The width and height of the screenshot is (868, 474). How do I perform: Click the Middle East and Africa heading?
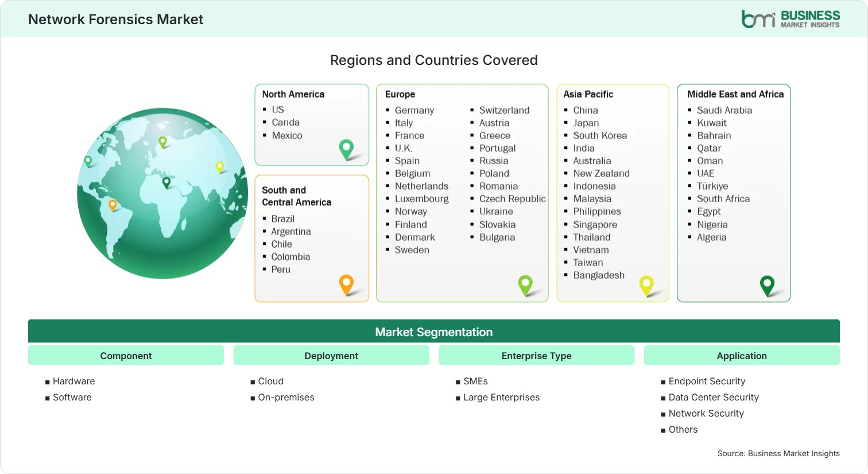tap(735, 94)
